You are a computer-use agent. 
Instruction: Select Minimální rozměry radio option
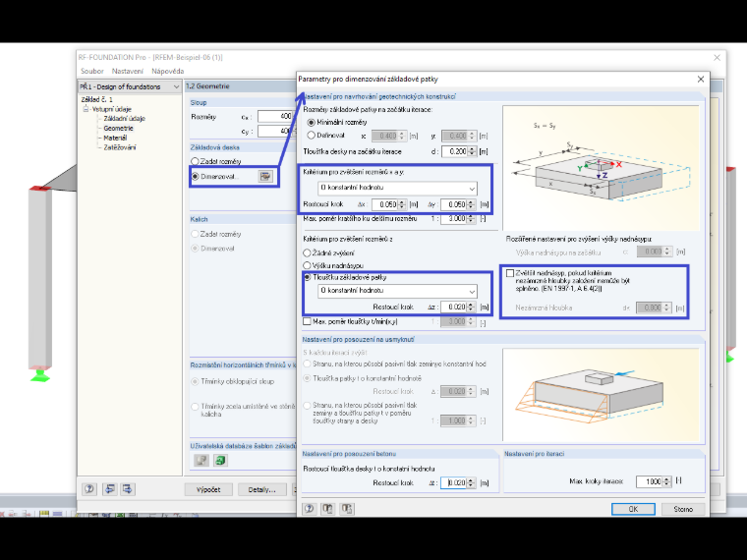pos(312,123)
